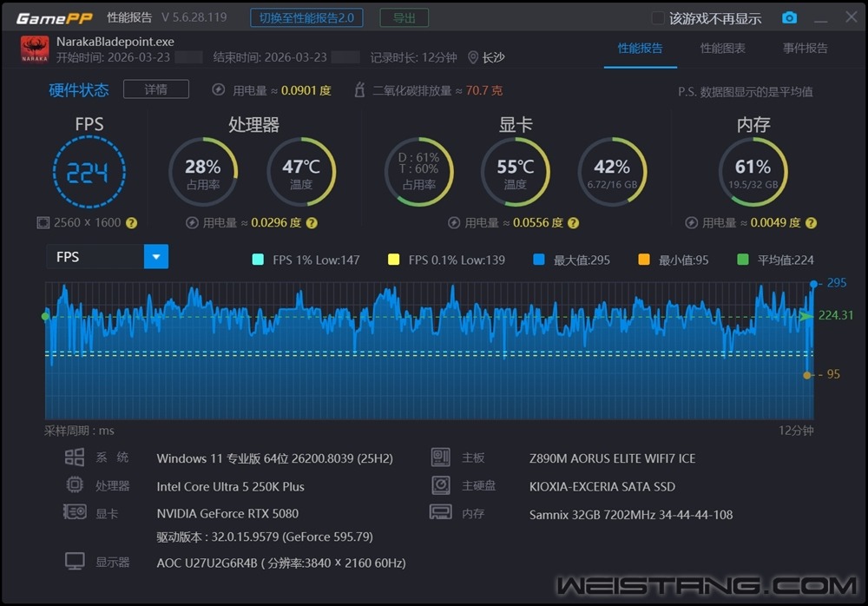The image size is (868, 606).
Task: Switch to the 性能图表 tab
Action: click(x=722, y=49)
